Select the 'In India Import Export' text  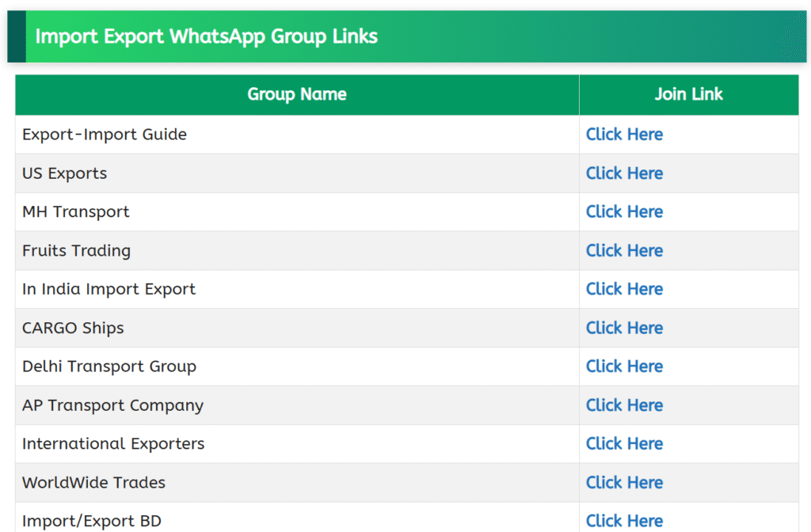pyautogui.click(x=109, y=289)
